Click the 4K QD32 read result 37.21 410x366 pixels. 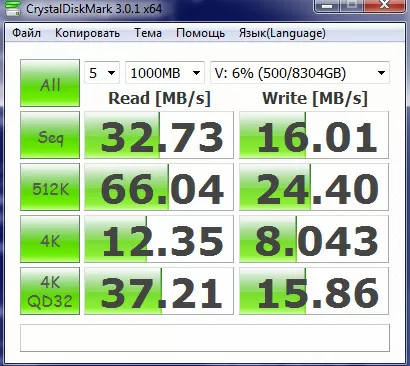pyautogui.click(x=159, y=291)
